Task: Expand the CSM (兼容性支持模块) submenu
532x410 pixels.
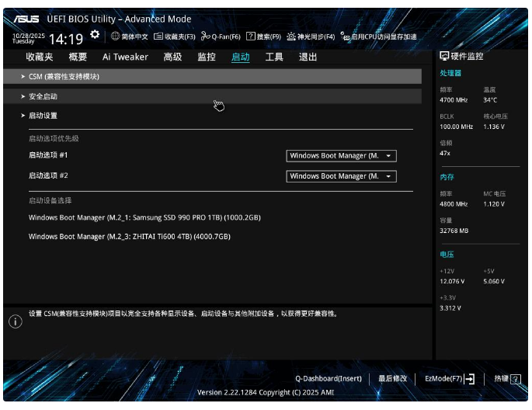Action: (64, 77)
